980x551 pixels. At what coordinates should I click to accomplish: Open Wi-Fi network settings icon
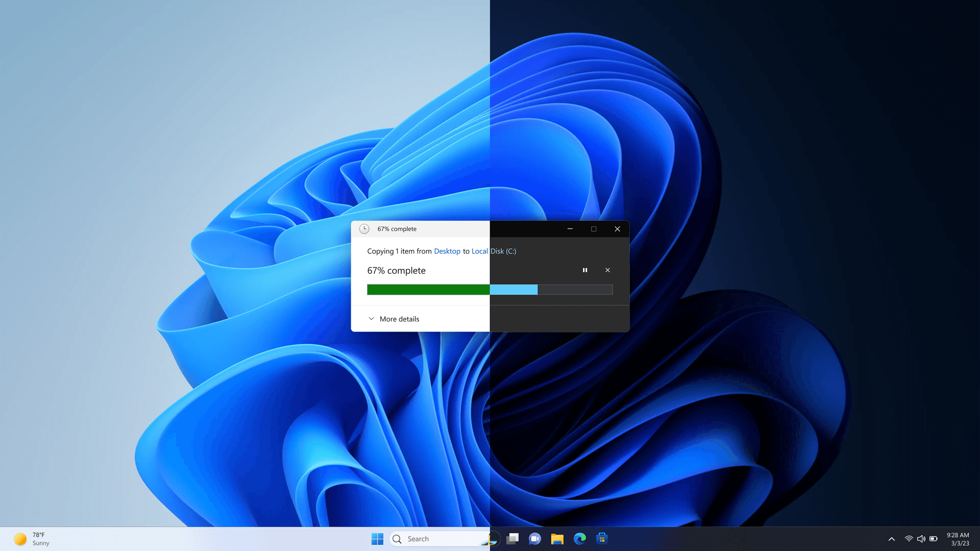(x=909, y=539)
